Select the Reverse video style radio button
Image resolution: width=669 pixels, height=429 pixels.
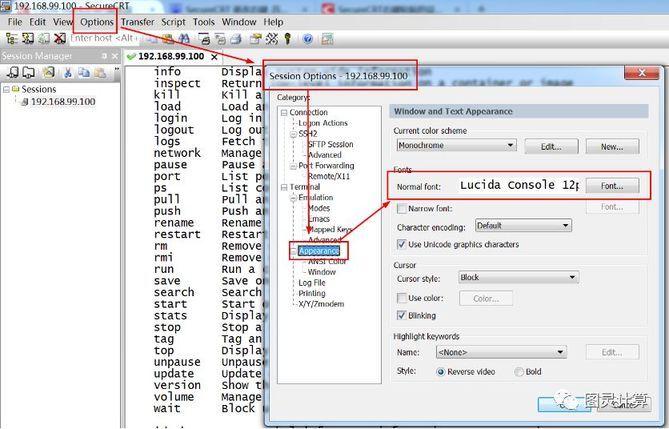point(441,372)
